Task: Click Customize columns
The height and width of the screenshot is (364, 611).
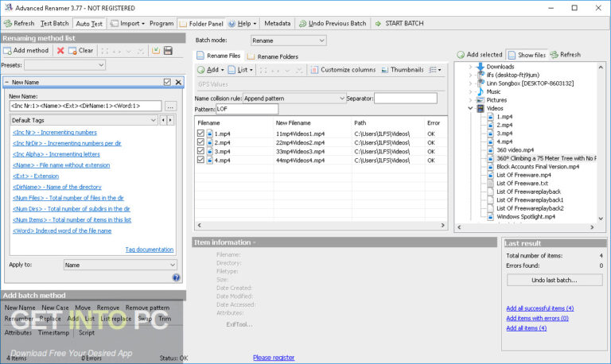Action: (344, 70)
